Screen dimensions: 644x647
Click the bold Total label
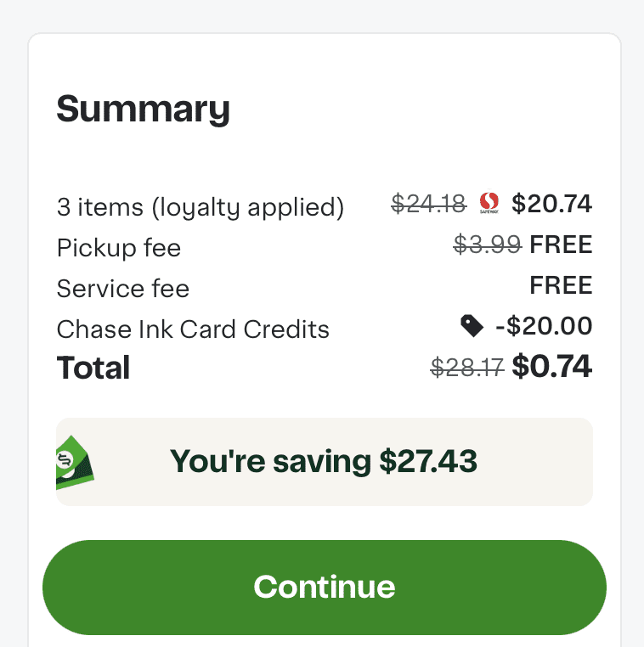pos(93,369)
